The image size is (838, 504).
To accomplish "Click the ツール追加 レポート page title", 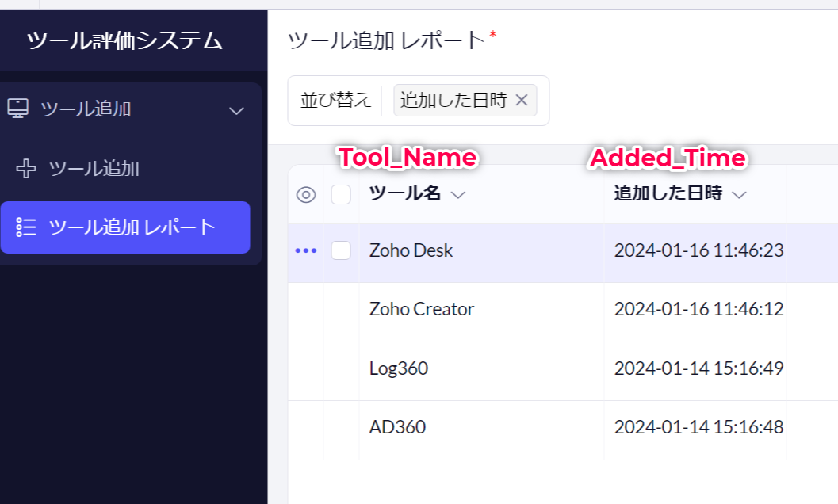I will click(x=385, y=40).
